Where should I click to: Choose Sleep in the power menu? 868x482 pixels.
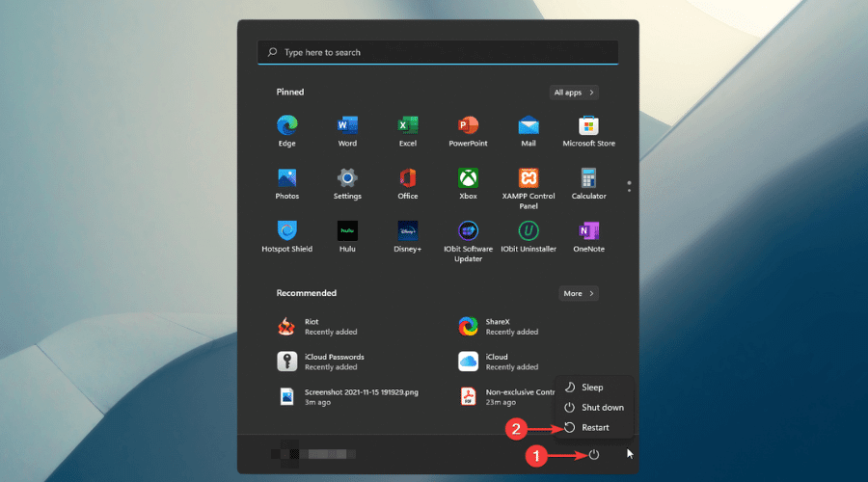[591, 388]
